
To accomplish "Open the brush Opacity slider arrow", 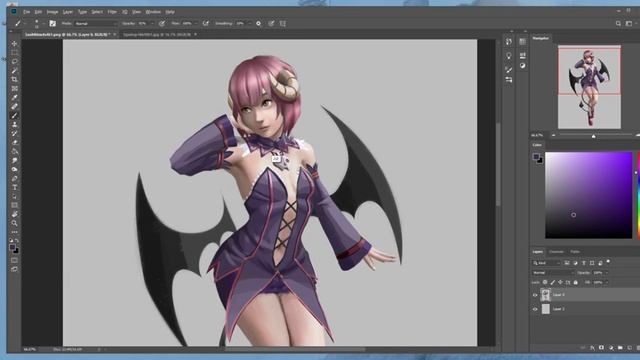I will coord(152,24).
